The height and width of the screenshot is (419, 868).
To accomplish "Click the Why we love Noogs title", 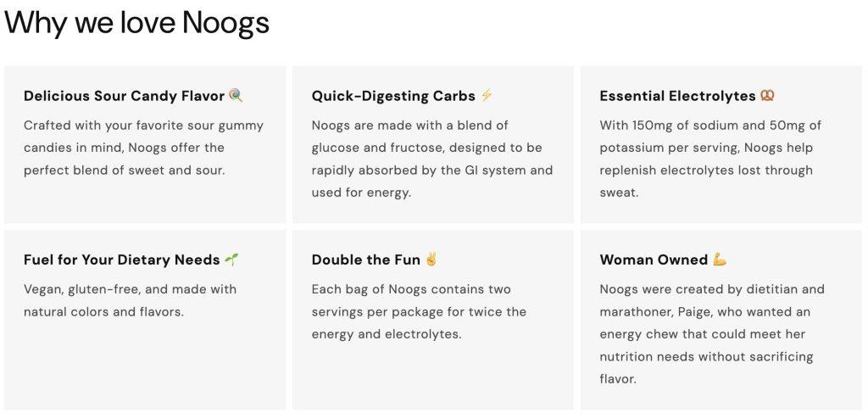I will point(136,22).
